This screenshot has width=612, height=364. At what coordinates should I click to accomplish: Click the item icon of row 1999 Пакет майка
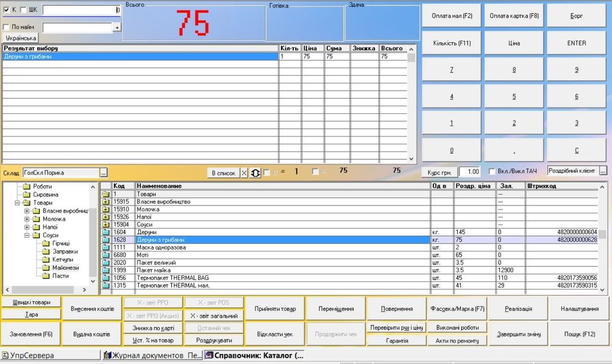106,270
